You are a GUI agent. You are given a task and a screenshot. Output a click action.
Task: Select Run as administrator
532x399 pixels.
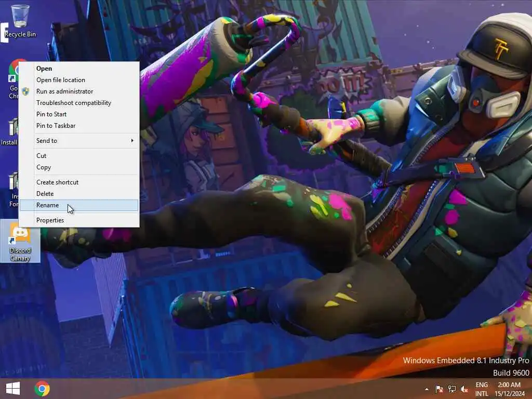pyautogui.click(x=79, y=91)
